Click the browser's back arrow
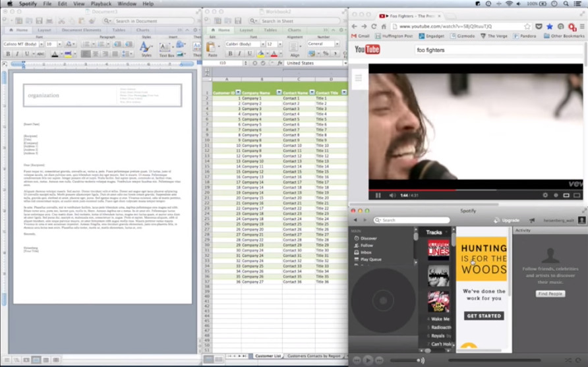The height and width of the screenshot is (367, 588). [x=355, y=26]
